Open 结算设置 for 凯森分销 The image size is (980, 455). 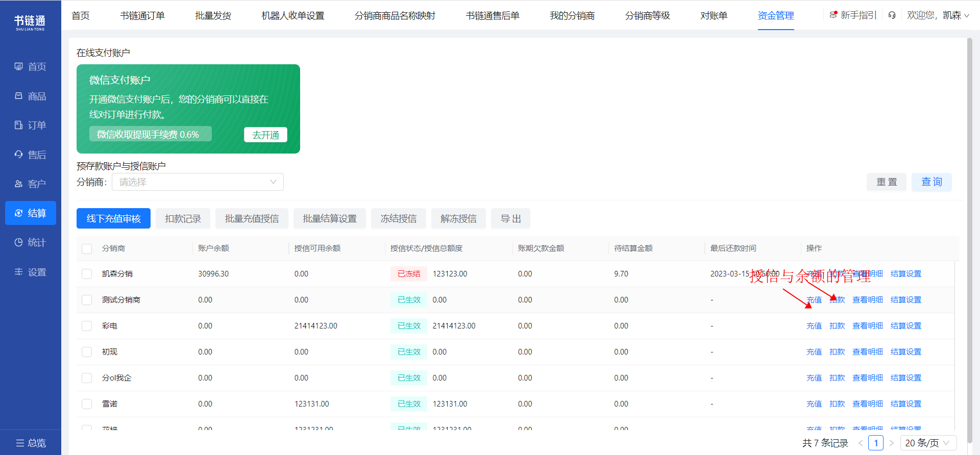click(906, 274)
